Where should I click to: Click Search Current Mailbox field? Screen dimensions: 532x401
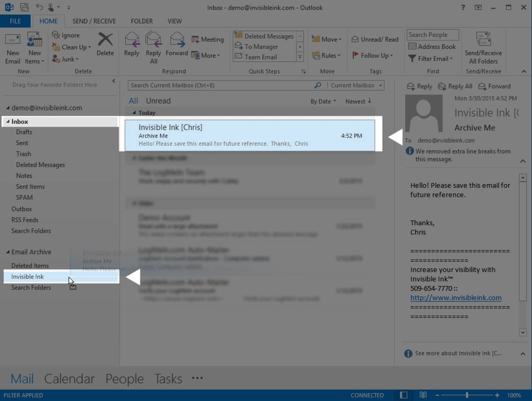pos(221,85)
